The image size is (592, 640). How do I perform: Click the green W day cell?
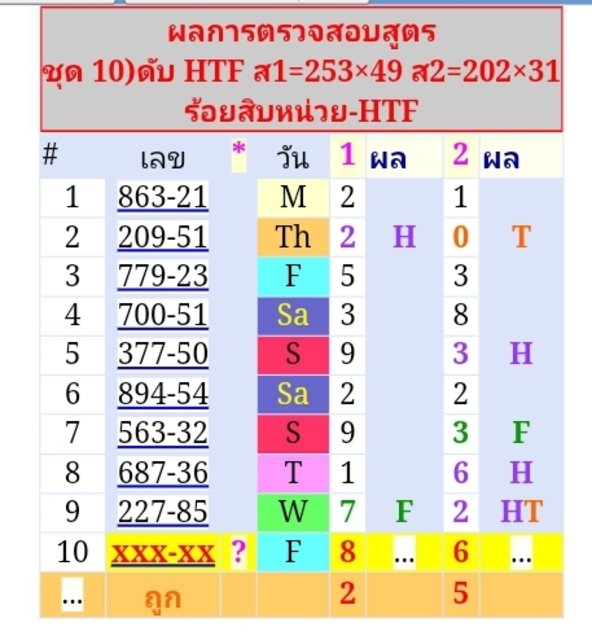pyautogui.click(x=293, y=512)
